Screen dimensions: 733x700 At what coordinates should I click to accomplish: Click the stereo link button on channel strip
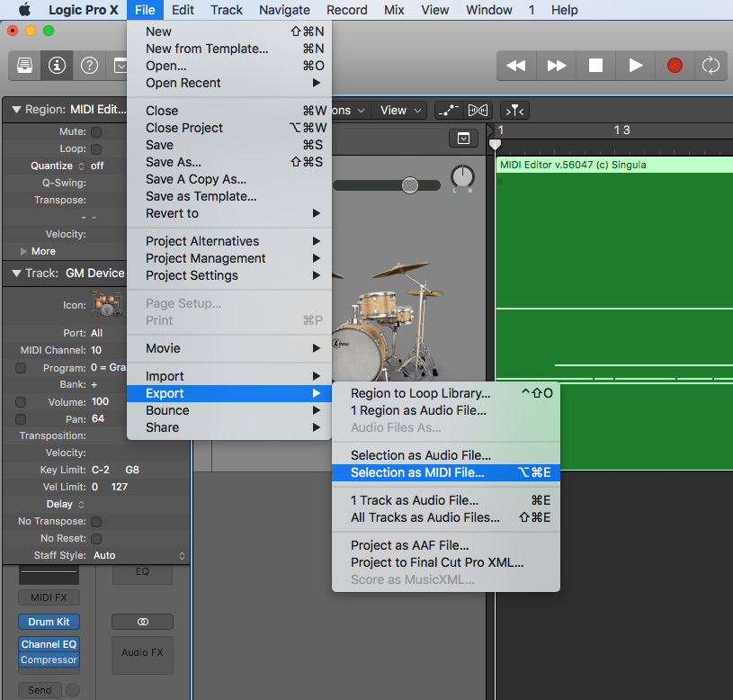coord(143,622)
